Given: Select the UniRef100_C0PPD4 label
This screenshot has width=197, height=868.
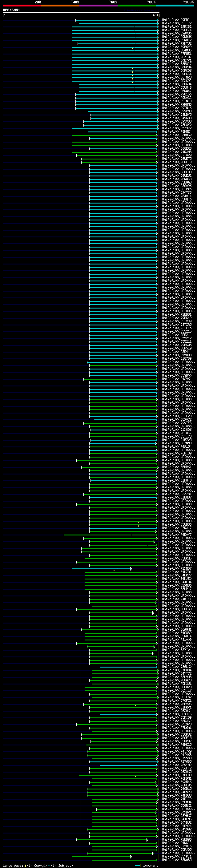Looking at the screenshot, I should point(177,67).
